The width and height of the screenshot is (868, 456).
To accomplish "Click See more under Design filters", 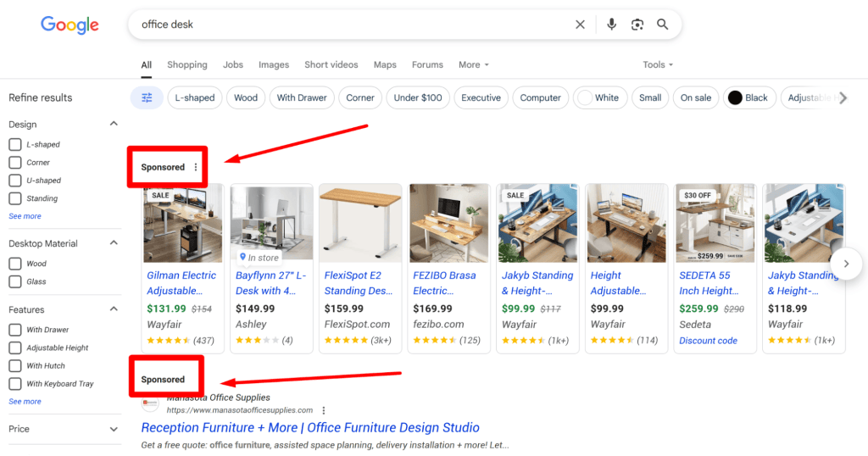I will tap(25, 216).
